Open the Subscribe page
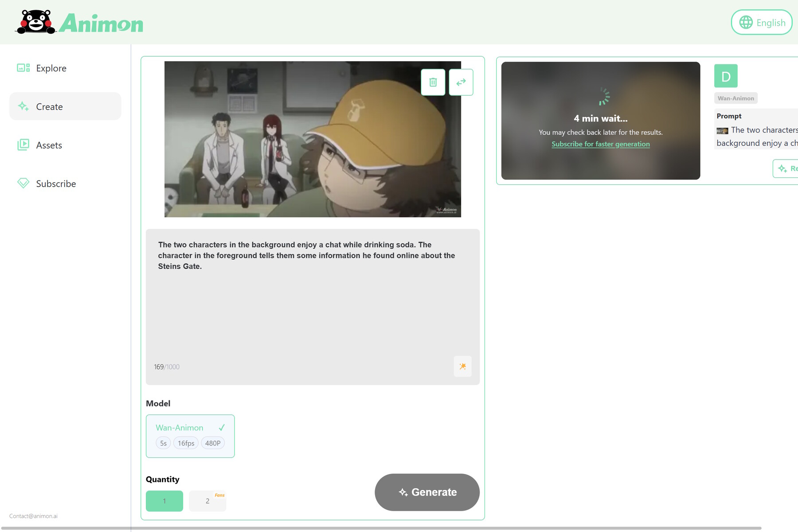 click(x=56, y=183)
